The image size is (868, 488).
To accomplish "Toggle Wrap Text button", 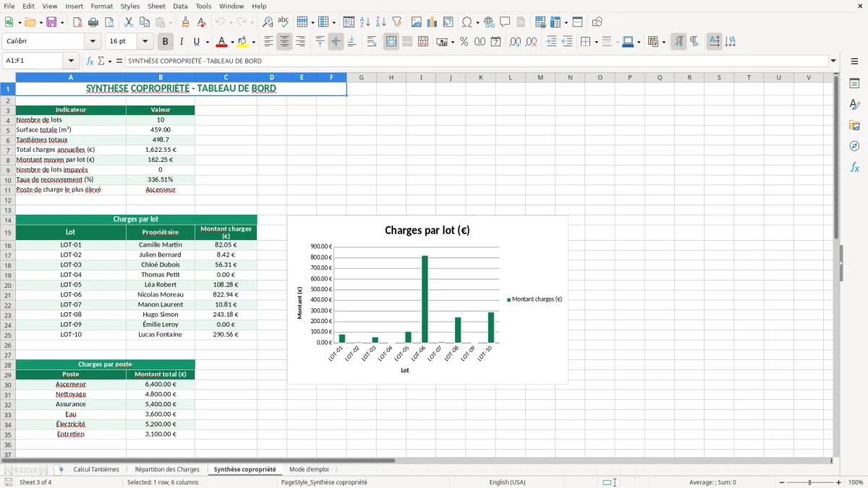I will click(x=372, y=42).
